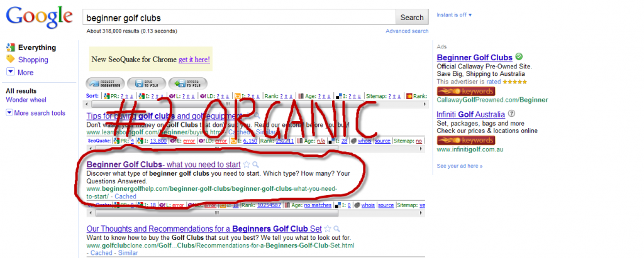Viewport: 644px width, 258px height.
Task: Click Alexa rank value 10254587
Action: pos(269,205)
